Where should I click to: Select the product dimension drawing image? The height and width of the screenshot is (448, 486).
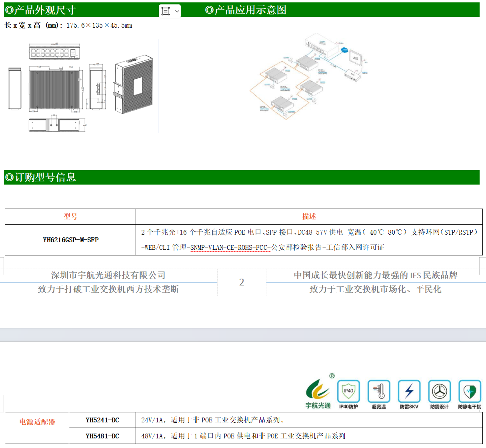(x=81, y=86)
